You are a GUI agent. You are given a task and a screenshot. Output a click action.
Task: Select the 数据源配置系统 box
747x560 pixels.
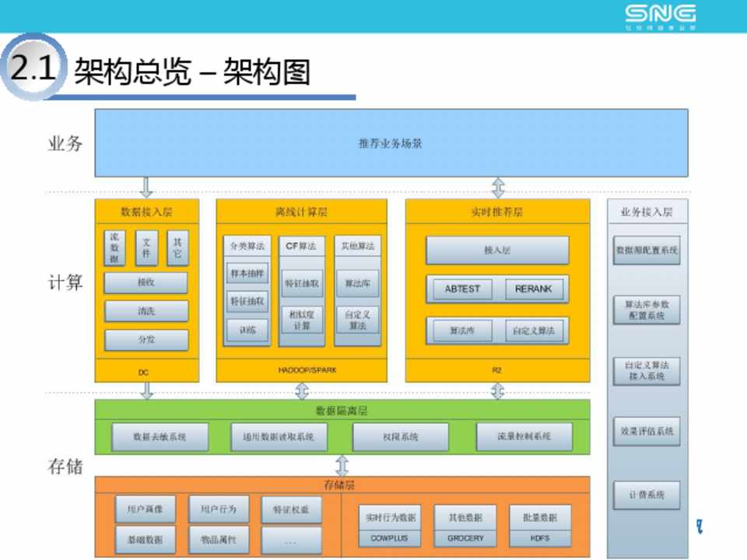click(x=647, y=250)
